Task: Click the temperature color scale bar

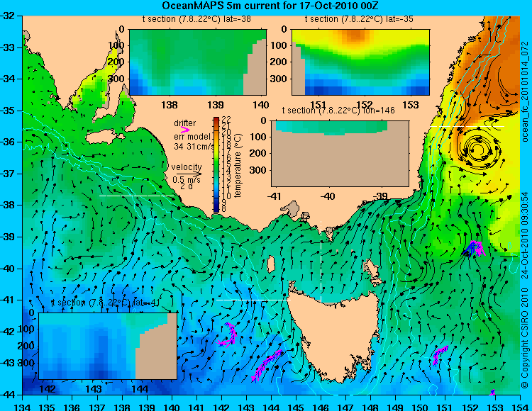Action: pos(216,164)
